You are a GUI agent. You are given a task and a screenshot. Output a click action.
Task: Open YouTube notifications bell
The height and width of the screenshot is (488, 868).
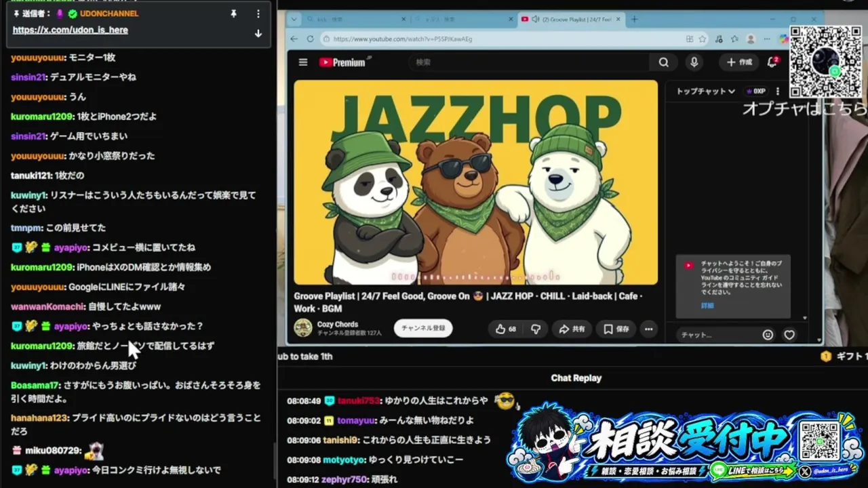pos(772,62)
